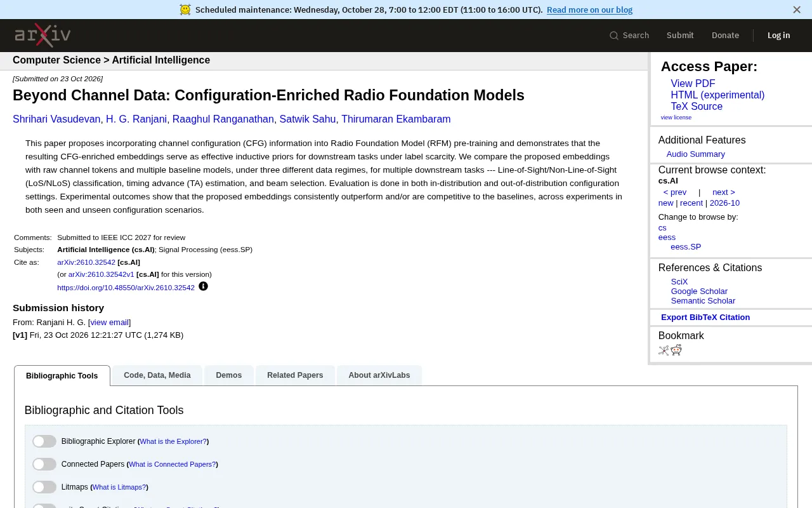Change browse context to eess.SP
This screenshot has width=812, height=508.
(x=686, y=247)
